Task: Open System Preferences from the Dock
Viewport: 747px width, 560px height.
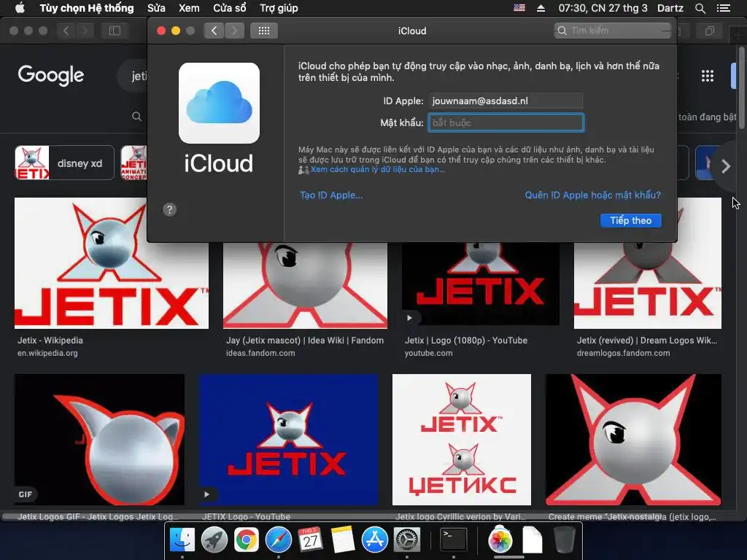Action: pyautogui.click(x=406, y=540)
